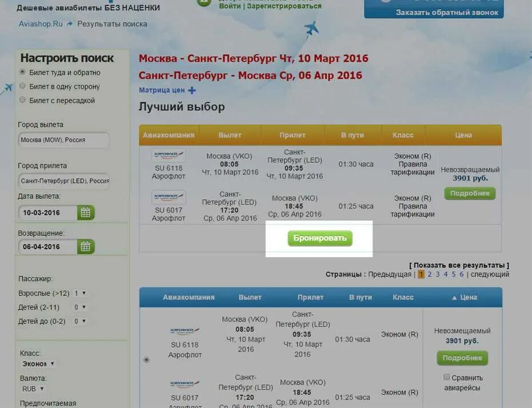Click Aeroflot logo for SU 6118 in blue table

click(x=185, y=330)
